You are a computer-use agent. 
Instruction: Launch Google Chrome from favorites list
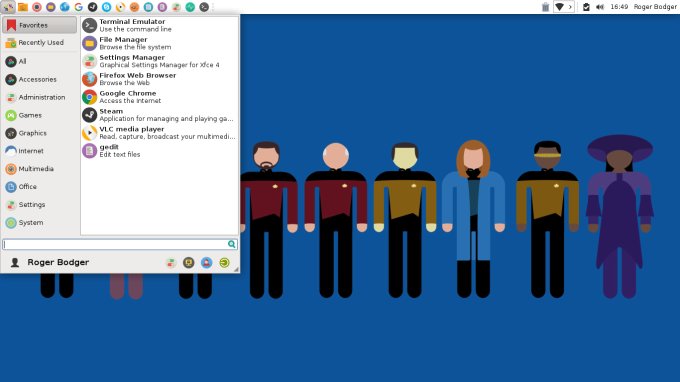point(159,97)
